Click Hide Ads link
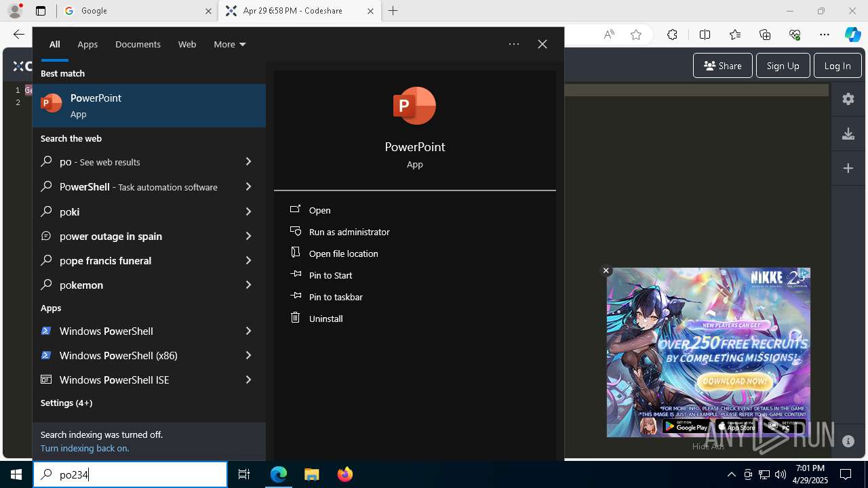Image resolution: width=868 pixels, height=488 pixels. pos(708,446)
